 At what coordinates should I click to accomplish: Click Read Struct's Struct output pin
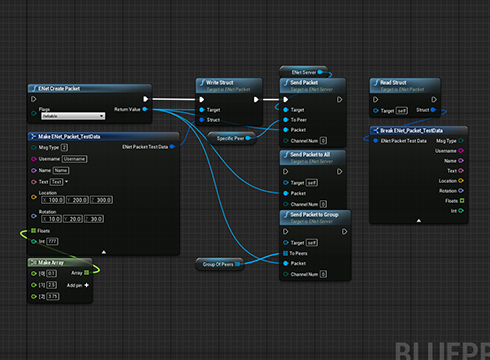[x=433, y=110]
